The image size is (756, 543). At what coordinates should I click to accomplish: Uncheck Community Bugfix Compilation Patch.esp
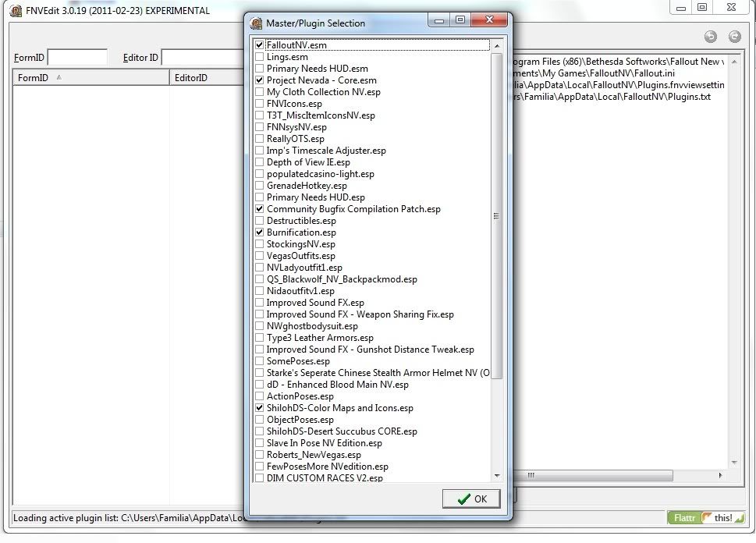(x=259, y=209)
